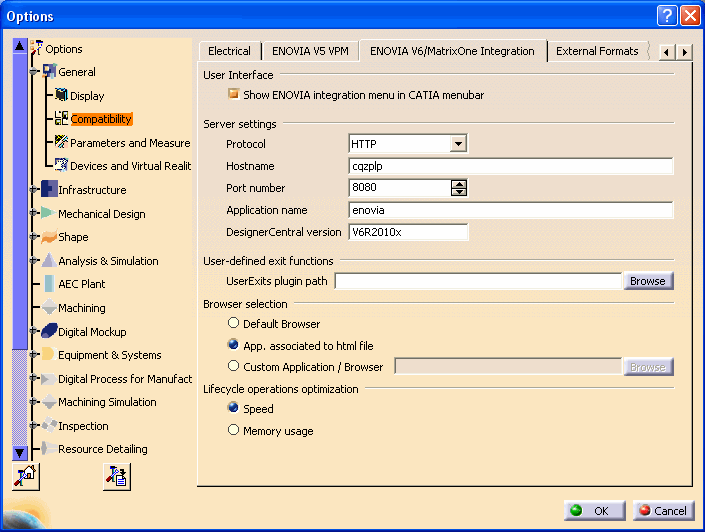Click the UserExits plugin path field

(x=478, y=281)
